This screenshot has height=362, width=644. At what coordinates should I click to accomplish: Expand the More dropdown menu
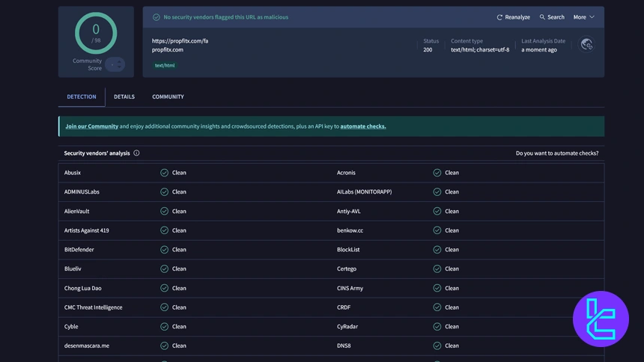coord(583,17)
